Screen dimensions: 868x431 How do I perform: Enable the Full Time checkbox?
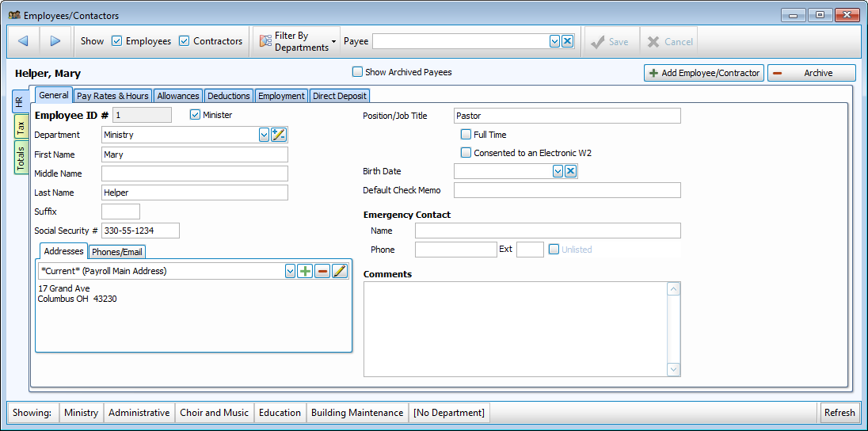pos(466,135)
